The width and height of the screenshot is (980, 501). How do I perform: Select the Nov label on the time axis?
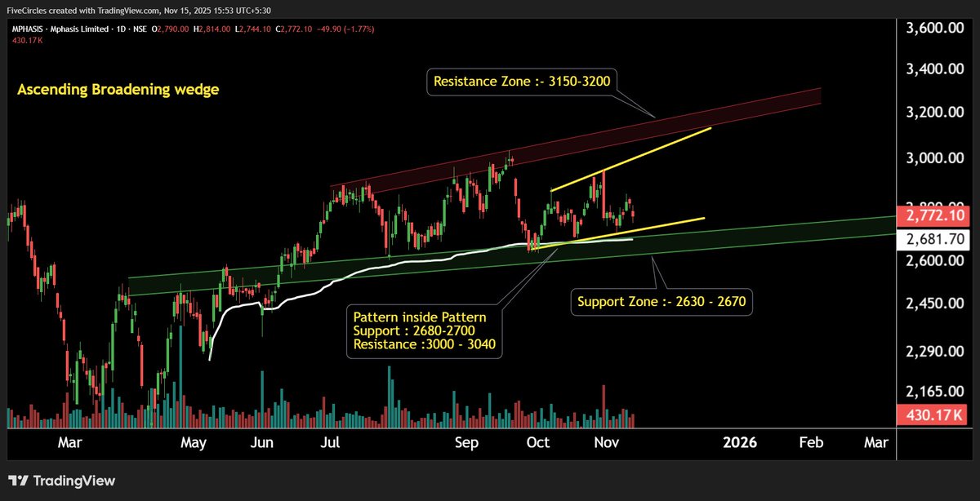pos(606,442)
